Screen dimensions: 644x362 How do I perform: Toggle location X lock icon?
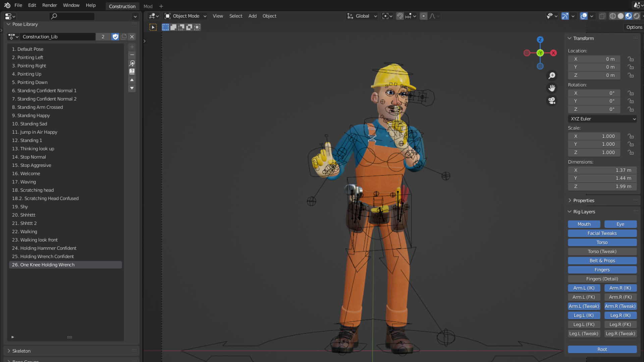(x=631, y=59)
